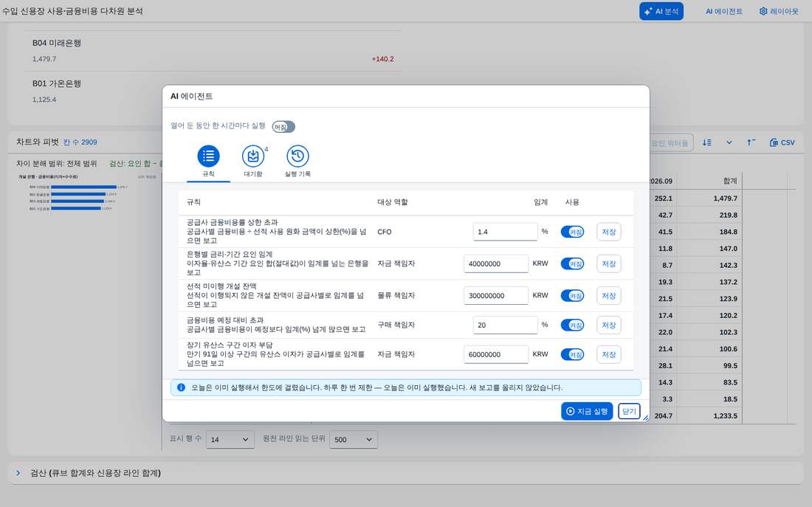
Task: Click the 40000000 KRW threshold field
Action: pyautogui.click(x=496, y=263)
